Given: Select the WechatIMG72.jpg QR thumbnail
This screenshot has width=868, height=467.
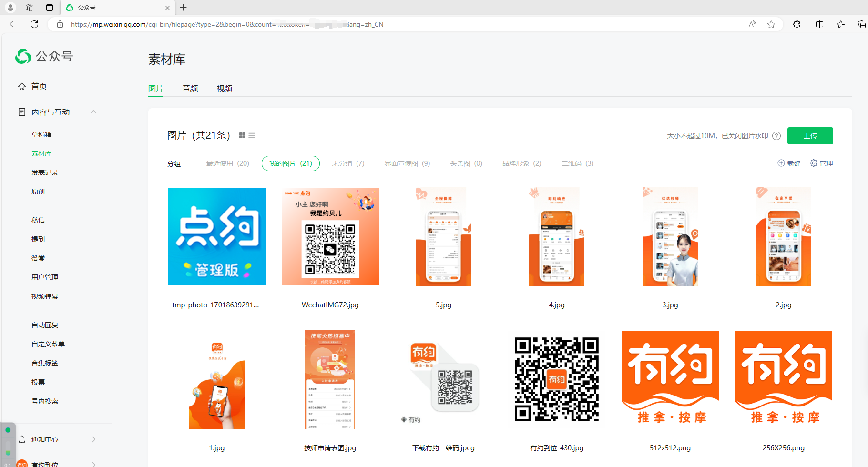Looking at the screenshot, I should point(330,236).
